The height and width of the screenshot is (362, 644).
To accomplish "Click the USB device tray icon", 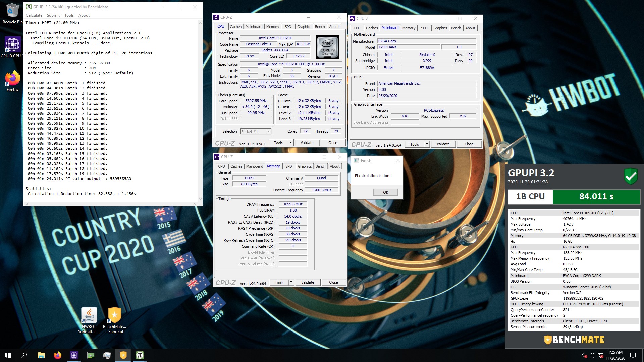I will [x=593, y=355].
